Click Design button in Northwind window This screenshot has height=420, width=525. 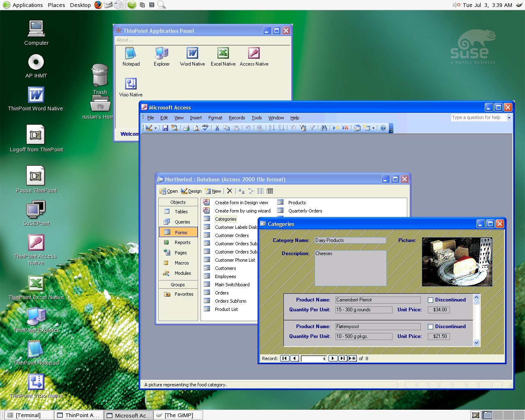click(x=191, y=191)
